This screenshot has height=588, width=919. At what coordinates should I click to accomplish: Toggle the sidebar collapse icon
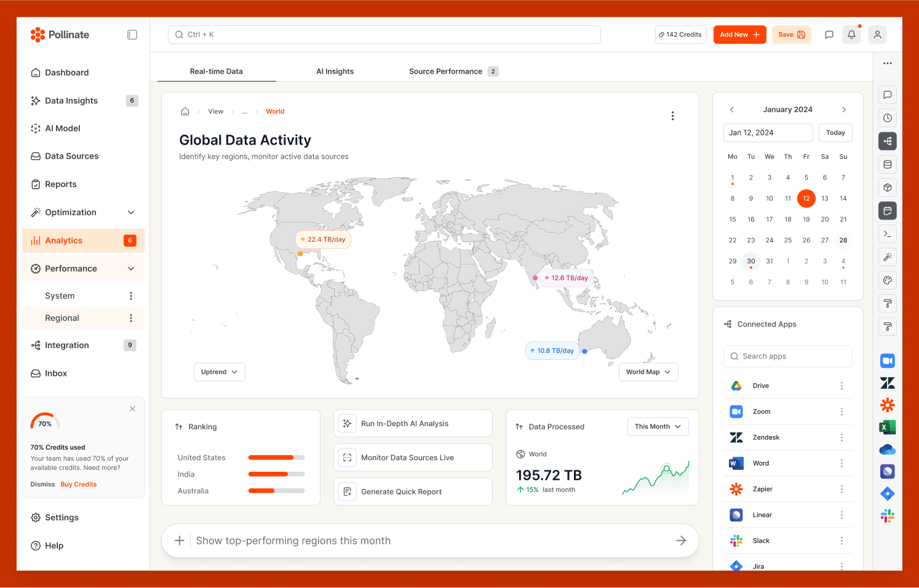pos(132,35)
